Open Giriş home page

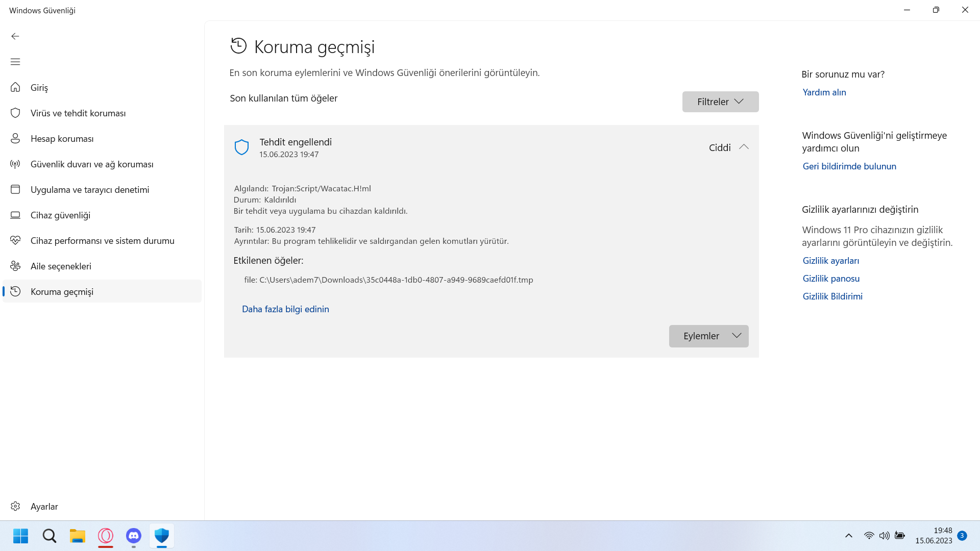[39, 88]
